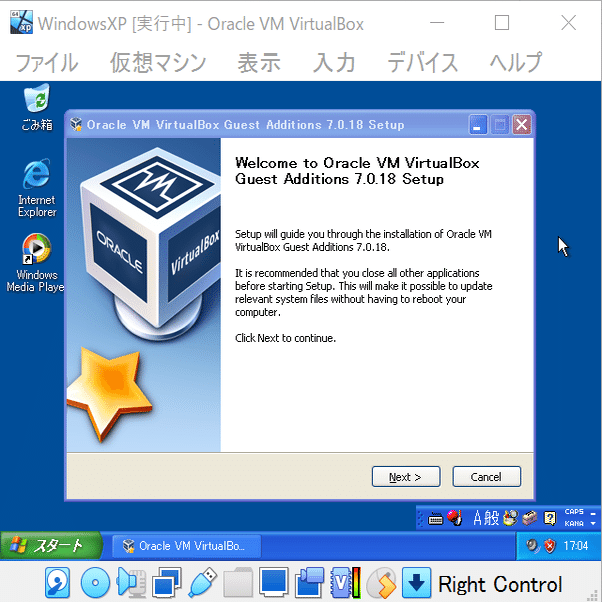Open the IME pad icon
Screen dimensions: 602x602
[x=511, y=518]
